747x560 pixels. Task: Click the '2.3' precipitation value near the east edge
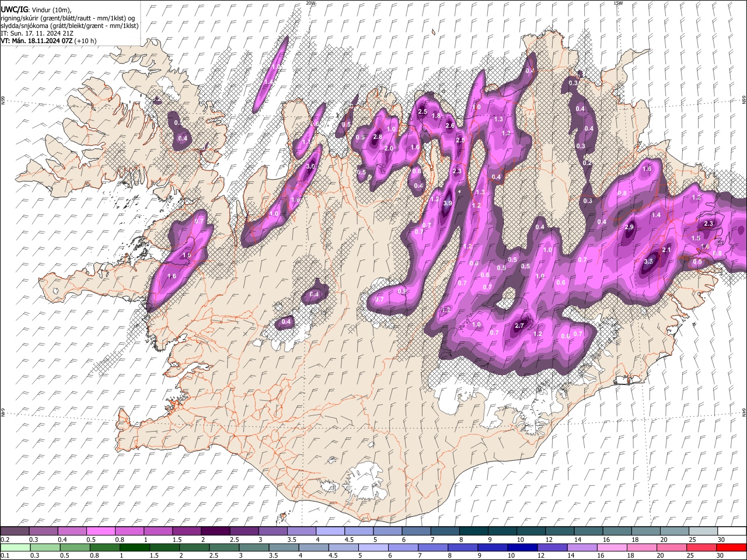pyautogui.click(x=709, y=223)
